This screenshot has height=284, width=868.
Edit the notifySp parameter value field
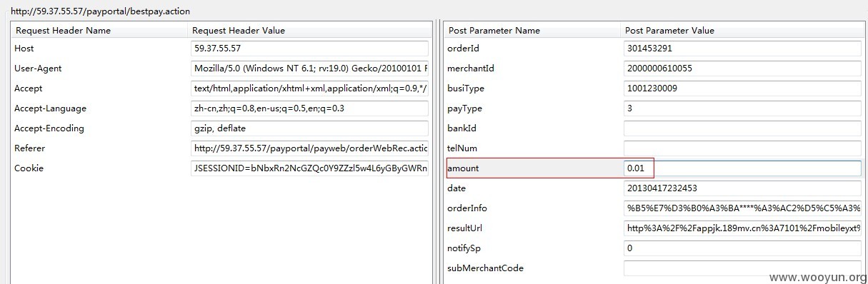pyautogui.click(x=742, y=248)
